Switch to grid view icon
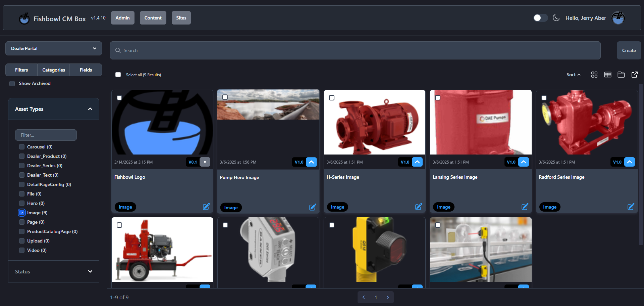 [594, 75]
